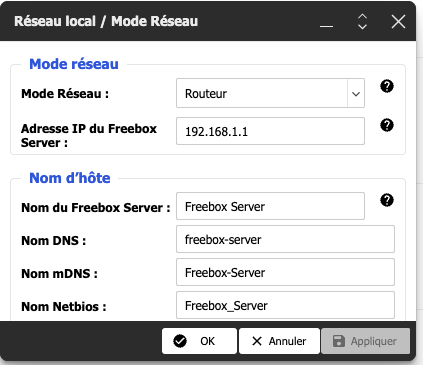Cancel changes with Annuler button

click(279, 341)
